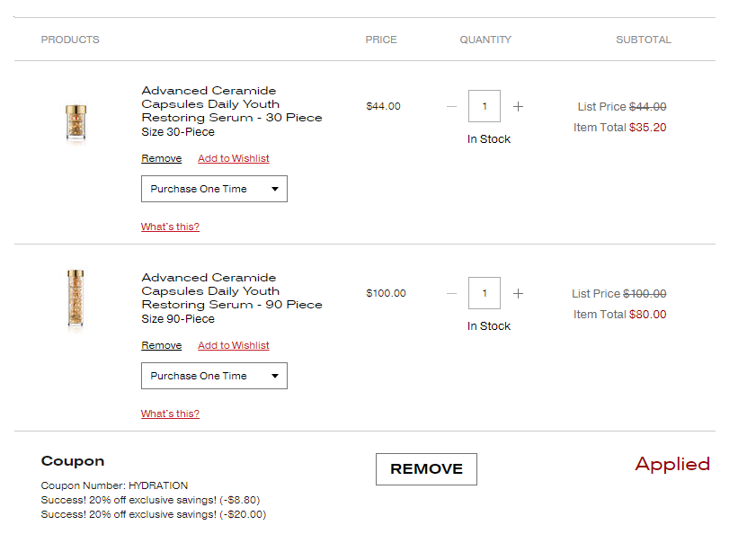The image size is (756, 534).
Task: Increase quantity of the 90 Piece serum
Action: 518,293
